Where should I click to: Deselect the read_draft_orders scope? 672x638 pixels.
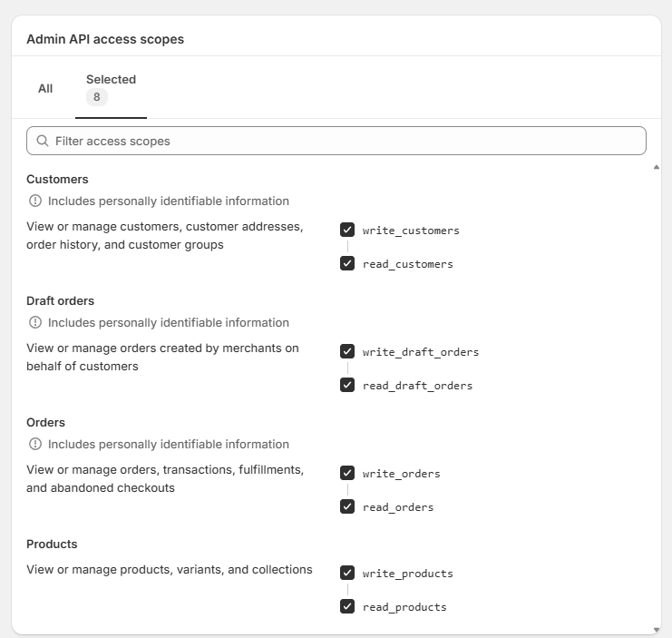tap(347, 385)
